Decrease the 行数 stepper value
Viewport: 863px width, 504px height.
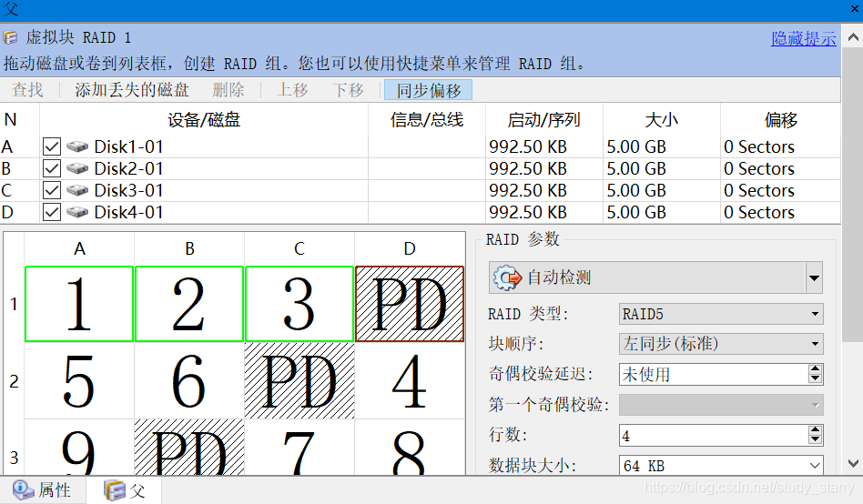click(815, 440)
